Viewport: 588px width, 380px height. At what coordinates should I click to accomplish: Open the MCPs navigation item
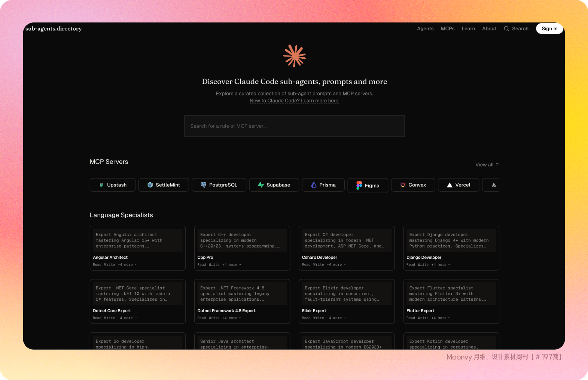(448, 29)
